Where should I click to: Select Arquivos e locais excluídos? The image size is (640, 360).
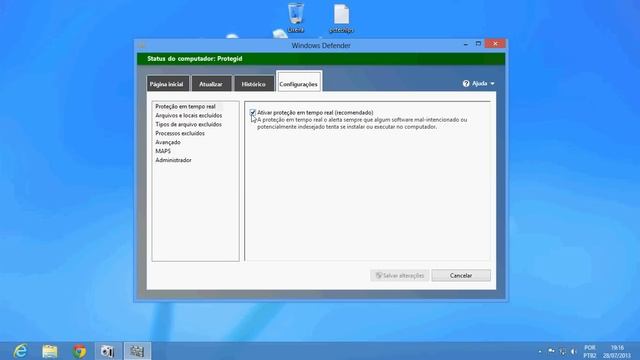(x=189, y=116)
